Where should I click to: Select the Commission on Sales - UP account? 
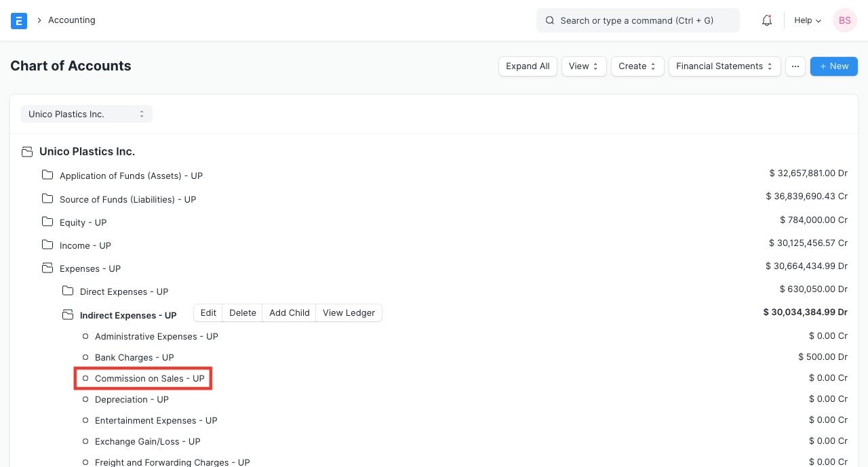149,378
